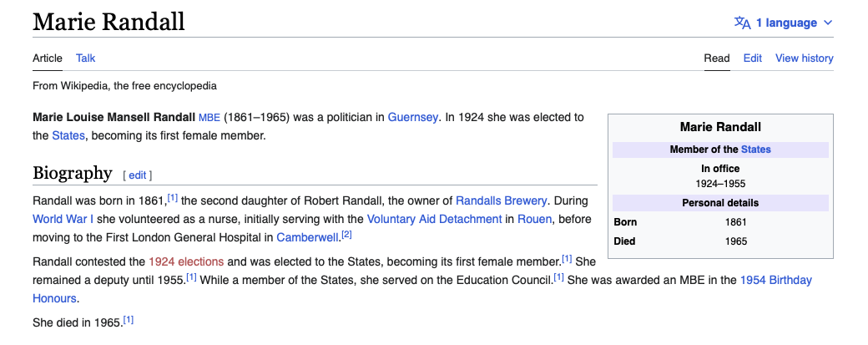Click the 1924–1955 term in infobox
Screen dimensions: 868x345
(x=720, y=184)
